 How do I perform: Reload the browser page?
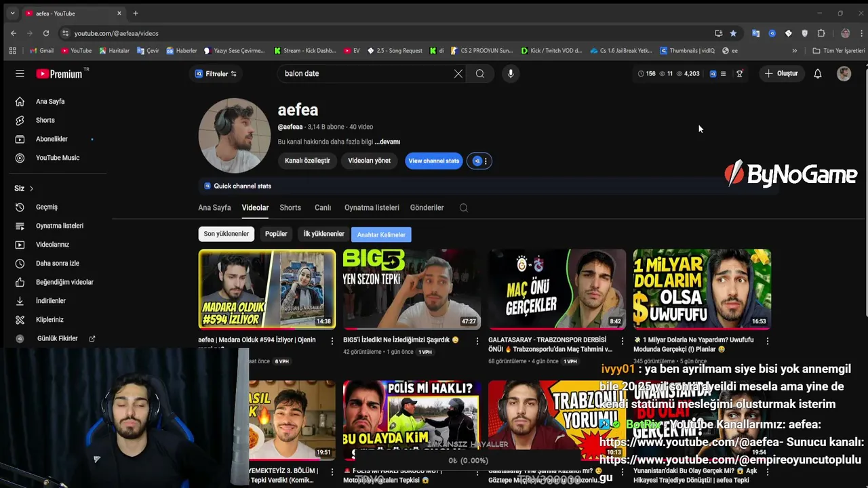point(46,33)
